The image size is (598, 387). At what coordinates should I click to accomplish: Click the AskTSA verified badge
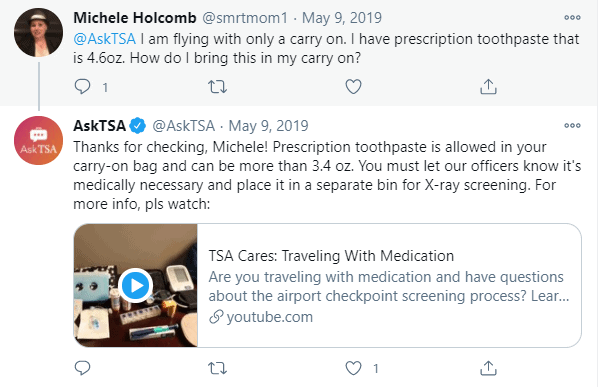click(x=138, y=126)
